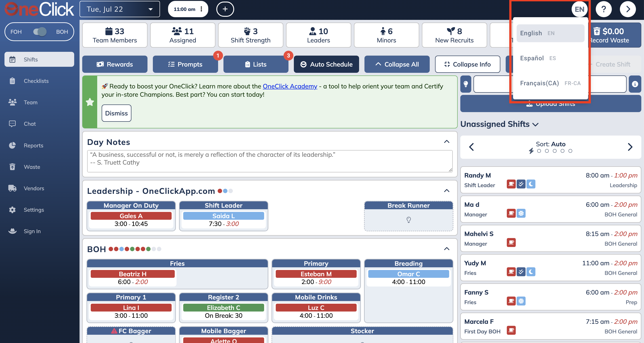This screenshot has width=644, height=343.
Task: Click Collapse All button
Action: pos(397,65)
